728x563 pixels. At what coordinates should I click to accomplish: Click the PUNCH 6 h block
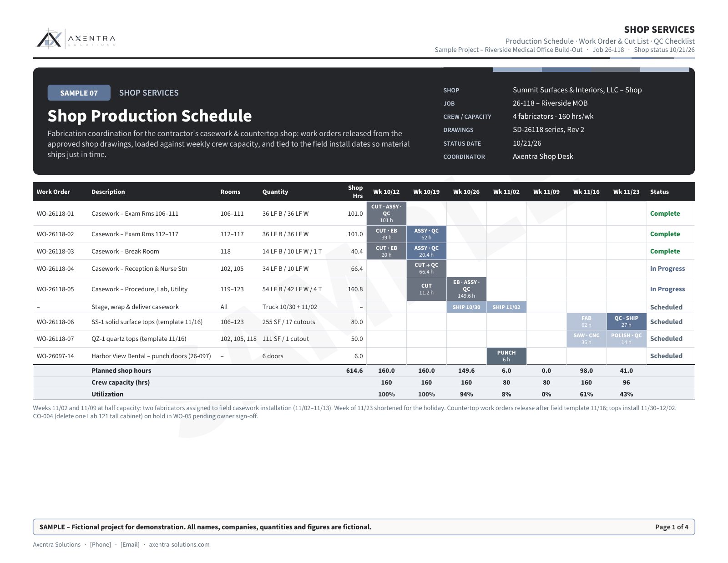[x=506, y=356]
